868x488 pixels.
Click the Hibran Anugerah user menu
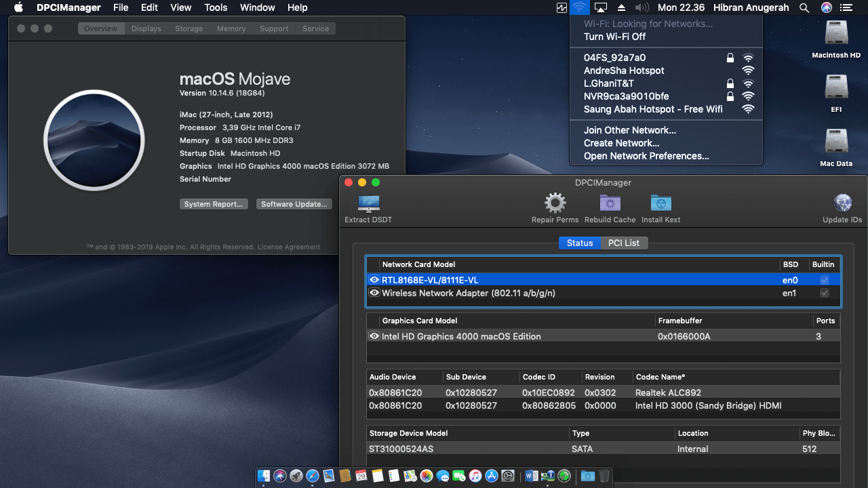pos(751,7)
